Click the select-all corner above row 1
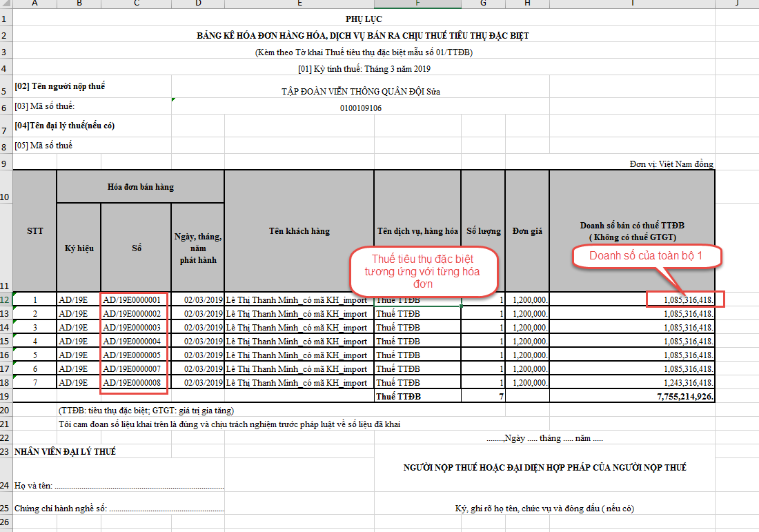Screen dimensions: 759x532 point(6,5)
